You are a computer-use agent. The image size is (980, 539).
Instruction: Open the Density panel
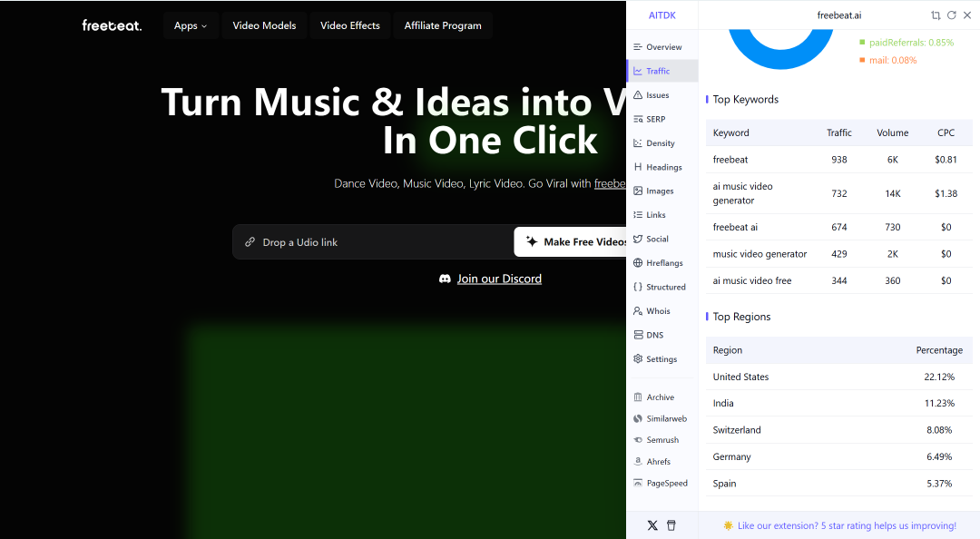(x=661, y=143)
